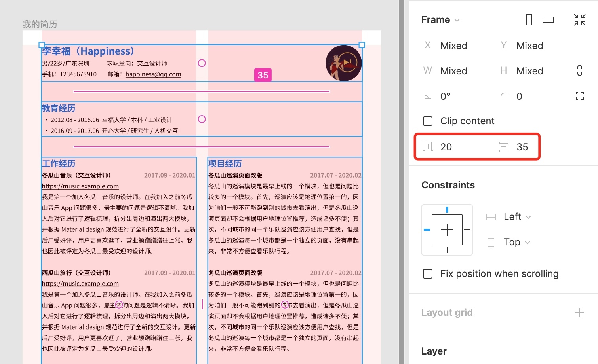Image resolution: width=598 pixels, height=364 pixels.
Task: Click the 工作经历 heading
Action: coord(59,163)
